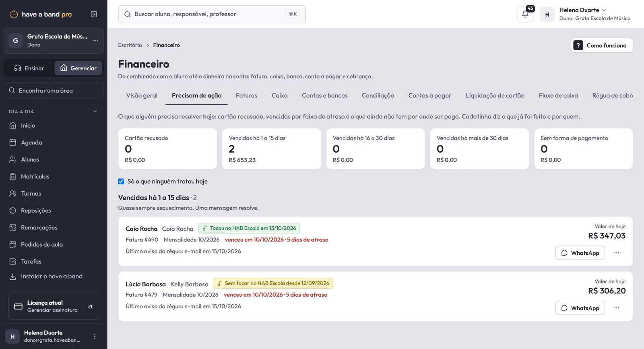Open Tarefas in the sidebar
Screen dimensions: 644x349
[x=54, y=262]
